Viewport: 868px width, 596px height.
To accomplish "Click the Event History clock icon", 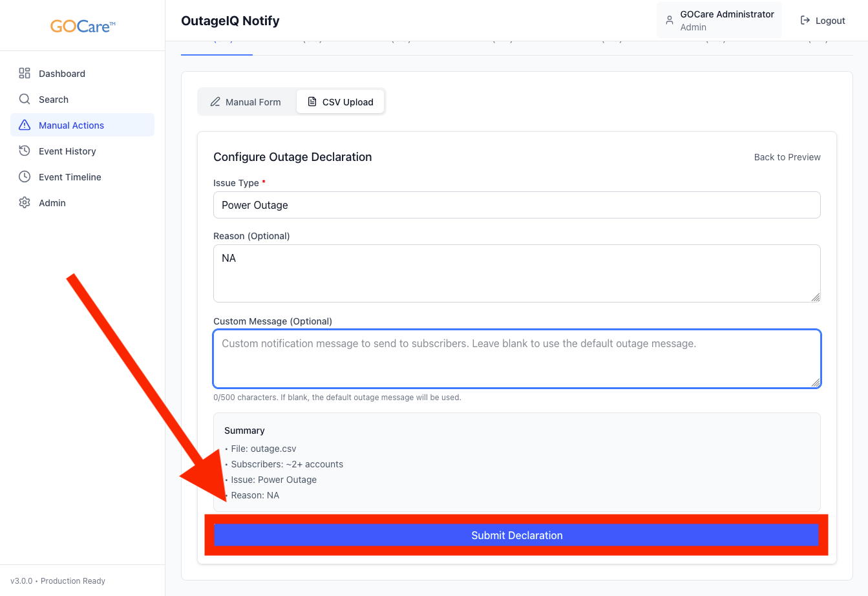I will click(25, 151).
